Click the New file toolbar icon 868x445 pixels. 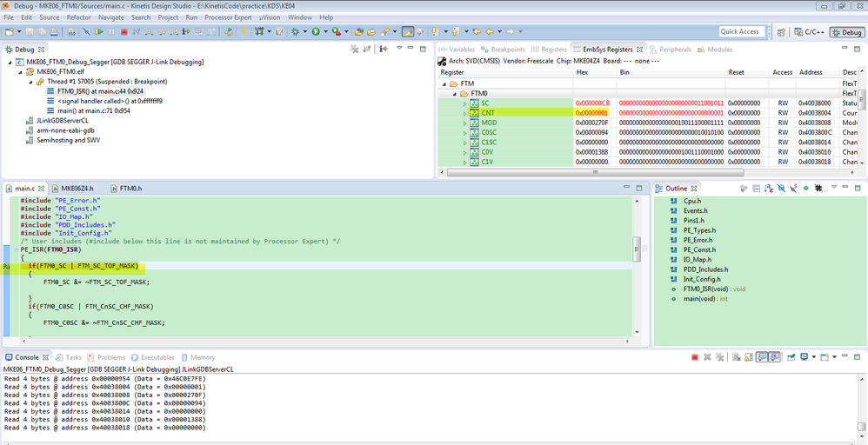tap(10, 31)
